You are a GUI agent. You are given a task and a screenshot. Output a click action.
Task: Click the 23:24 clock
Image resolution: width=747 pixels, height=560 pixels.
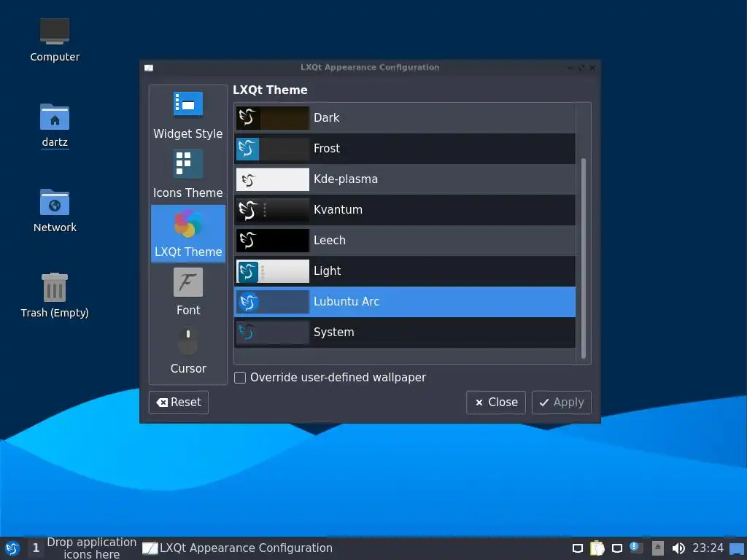pyautogui.click(x=708, y=548)
